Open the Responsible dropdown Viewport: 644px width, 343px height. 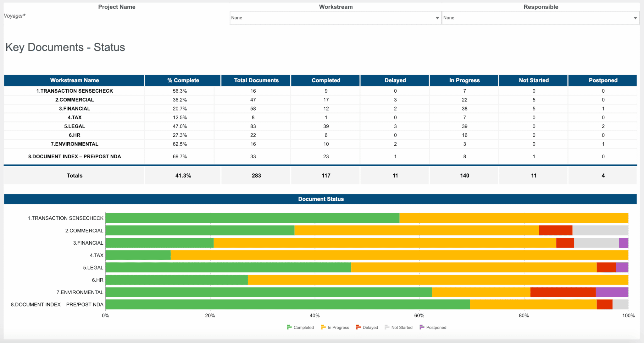click(541, 18)
